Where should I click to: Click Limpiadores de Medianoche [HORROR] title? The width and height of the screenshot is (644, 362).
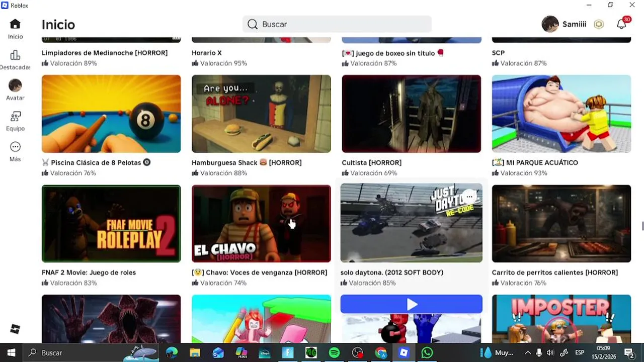pyautogui.click(x=105, y=53)
